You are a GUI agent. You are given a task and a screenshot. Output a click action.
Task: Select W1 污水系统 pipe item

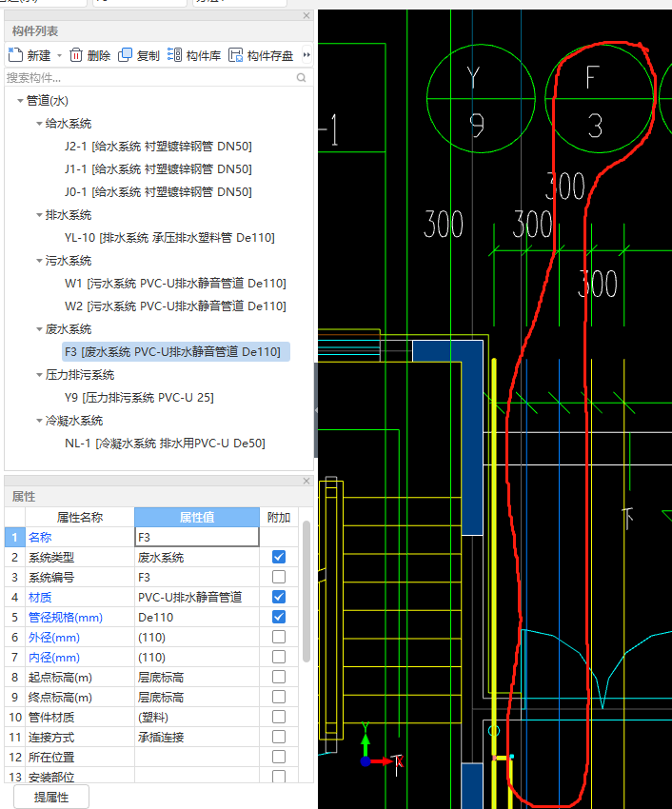pyautogui.click(x=175, y=284)
